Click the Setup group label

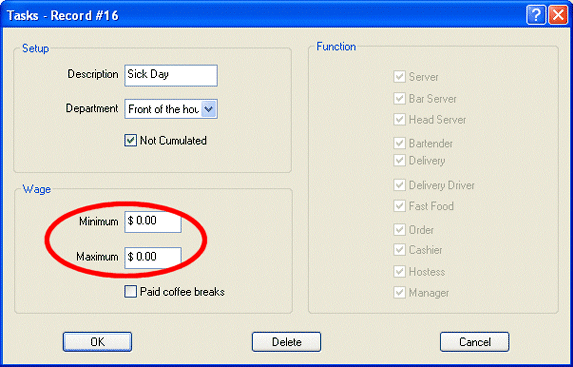coord(35,48)
